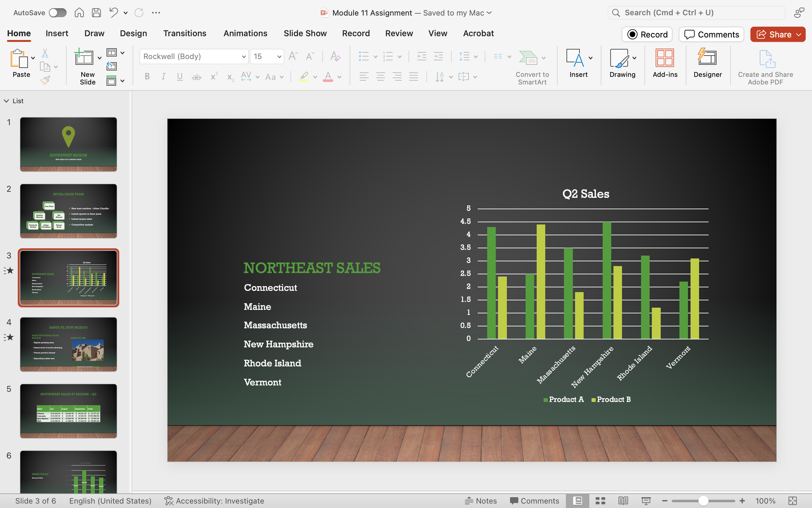Open the slide Layout dropdown
Image resolution: width=812 pixels, height=508 pixels.
115,53
